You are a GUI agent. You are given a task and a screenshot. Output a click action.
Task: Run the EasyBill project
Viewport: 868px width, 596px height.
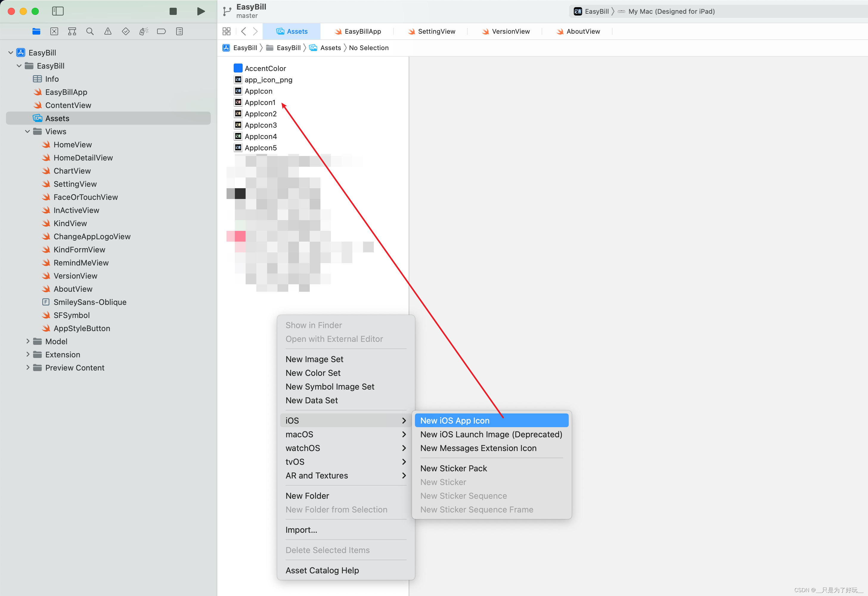click(x=201, y=11)
